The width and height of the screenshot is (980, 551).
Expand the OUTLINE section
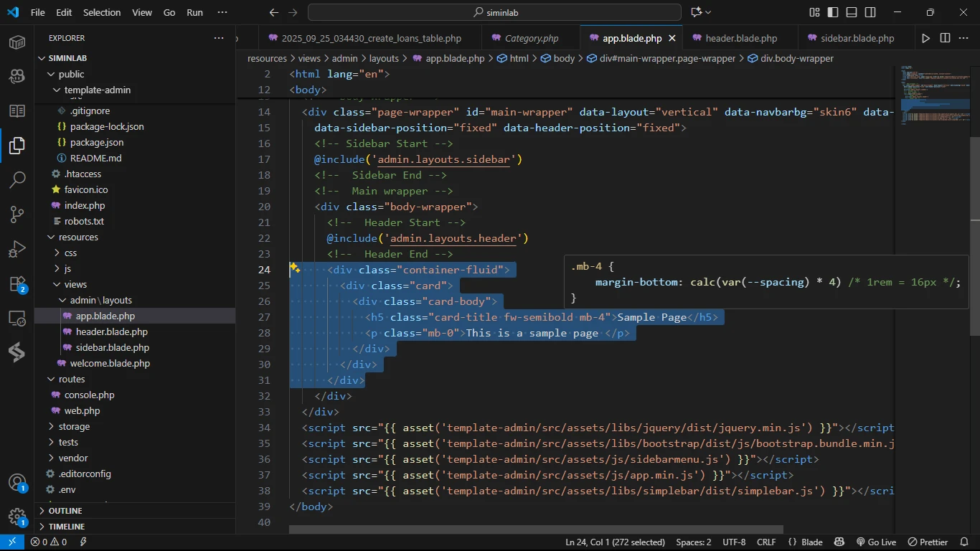click(x=65, y=511)
